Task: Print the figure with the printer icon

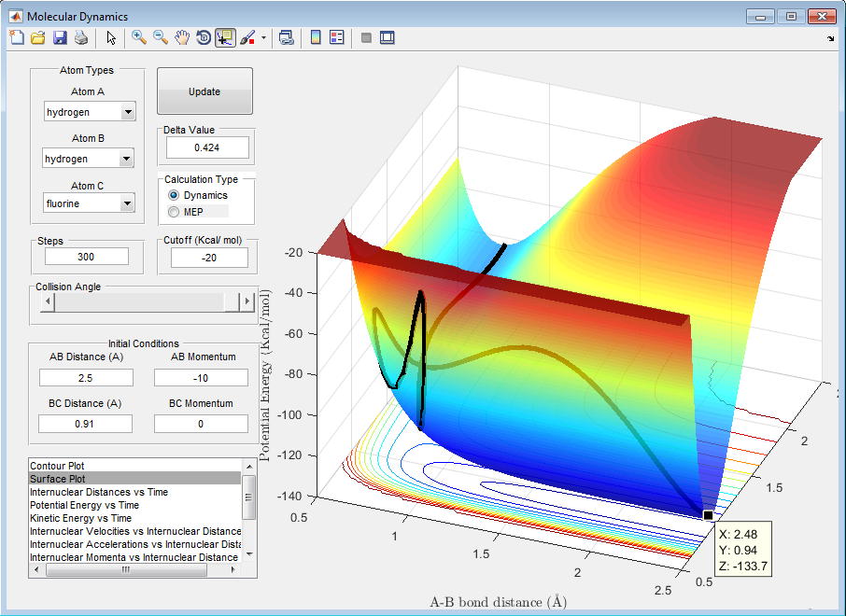Action: [80, 38]
